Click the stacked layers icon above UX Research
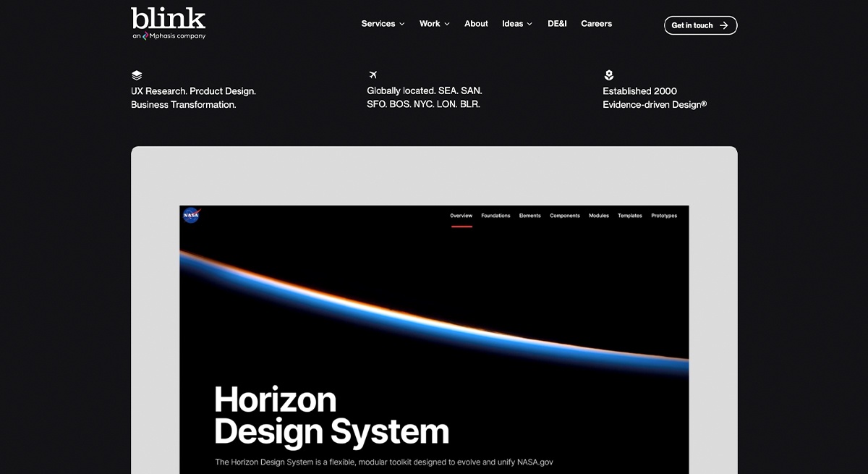The image size is (868, 474). 137,75
